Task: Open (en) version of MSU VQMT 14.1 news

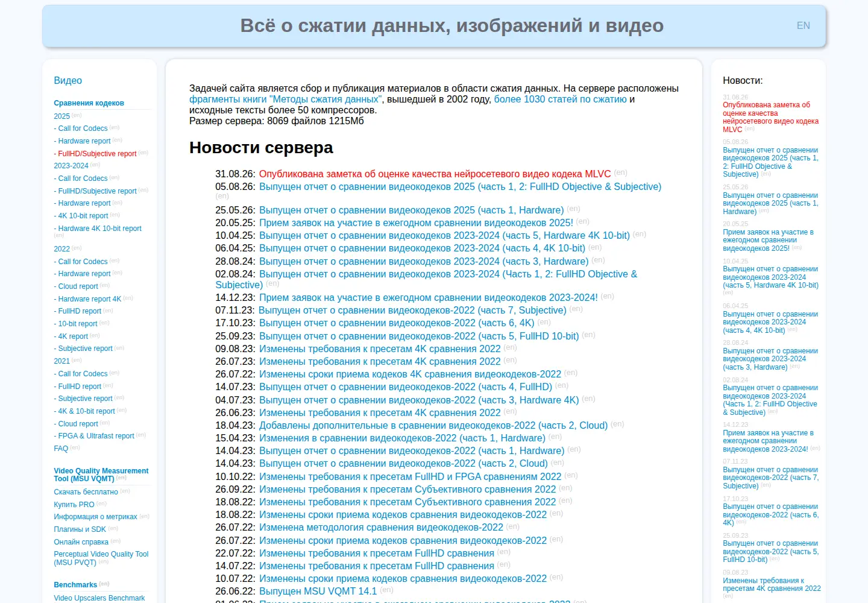Action: point(386,590)
